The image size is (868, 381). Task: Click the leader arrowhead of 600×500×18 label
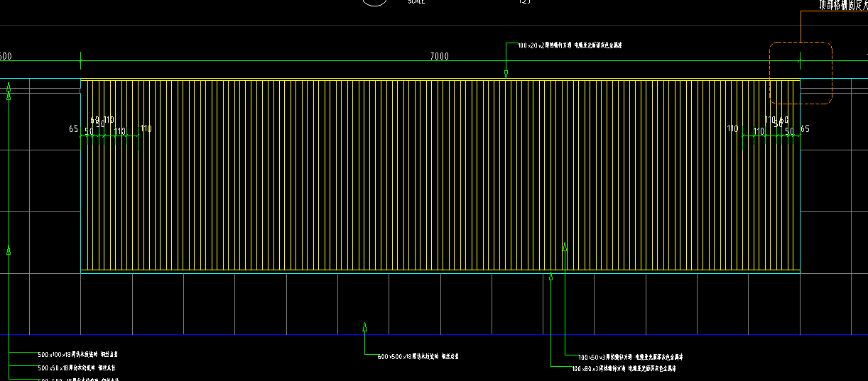(364, 327)
